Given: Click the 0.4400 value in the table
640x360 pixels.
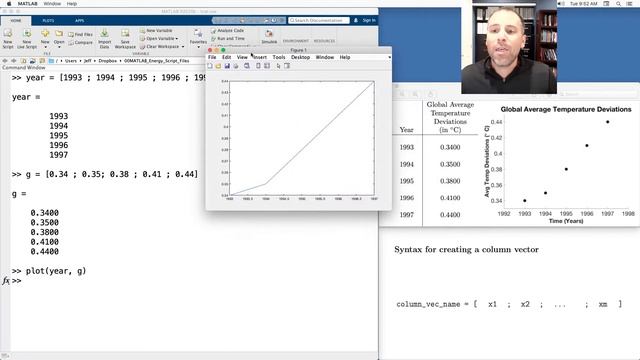Looking at the screenshot, I should pos(450,215).
